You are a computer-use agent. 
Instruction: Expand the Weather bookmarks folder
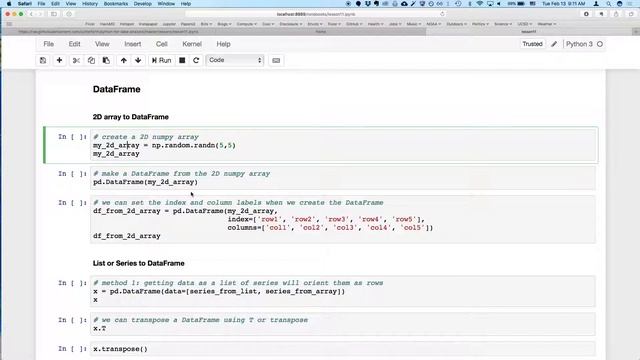[546, 24]
